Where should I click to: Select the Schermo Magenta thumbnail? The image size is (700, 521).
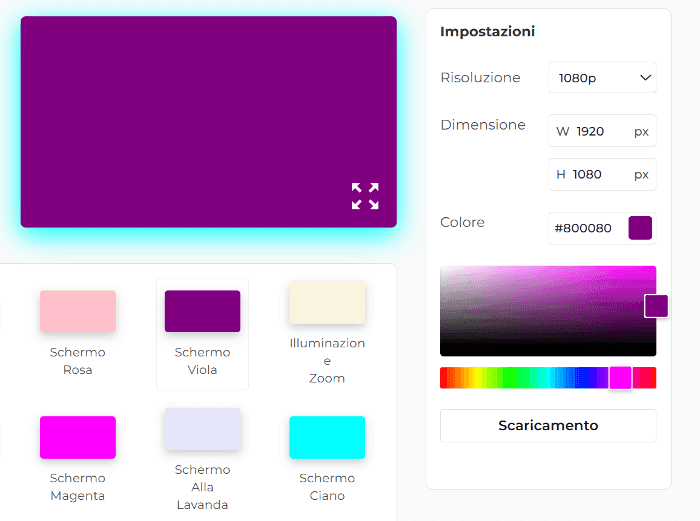(78, 437)
